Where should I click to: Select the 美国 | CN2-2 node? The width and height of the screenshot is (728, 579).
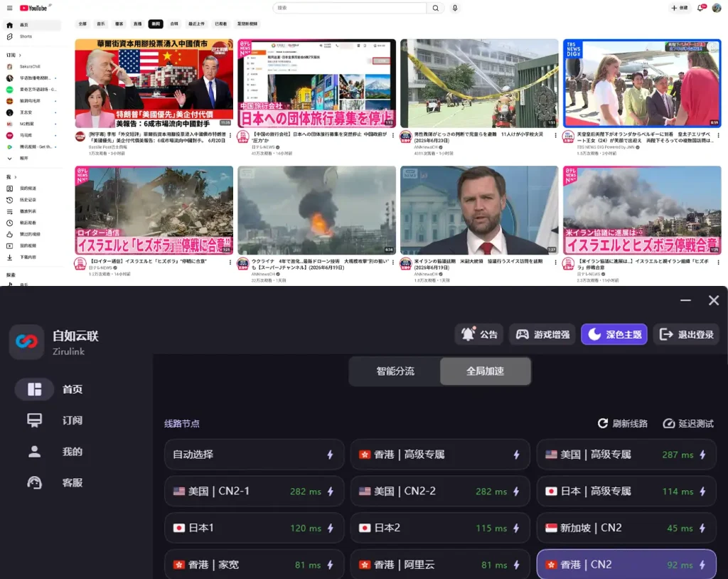[439, 492]
